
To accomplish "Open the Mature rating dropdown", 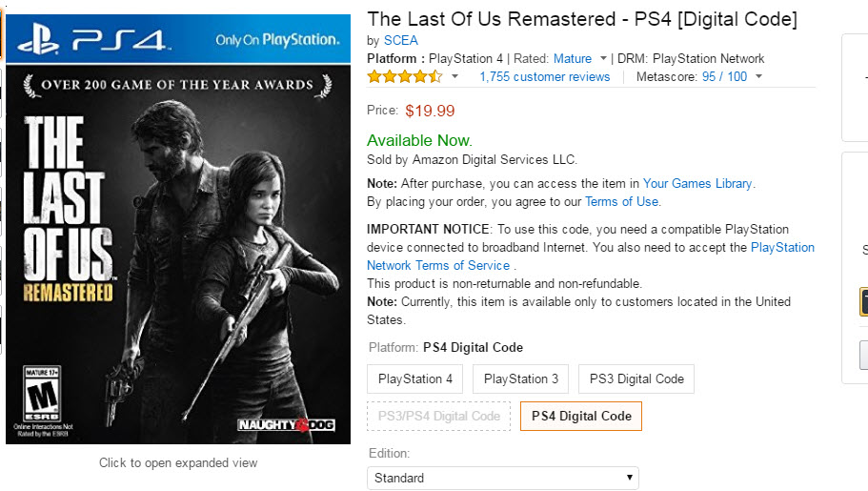I will point(604,59).
